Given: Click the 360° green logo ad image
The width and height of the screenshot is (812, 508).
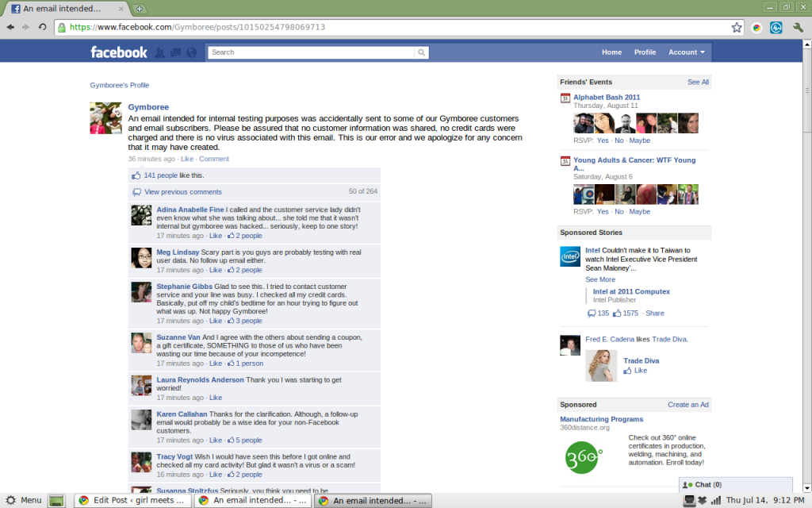Looking at the screenshot, I should pos(584,457).
